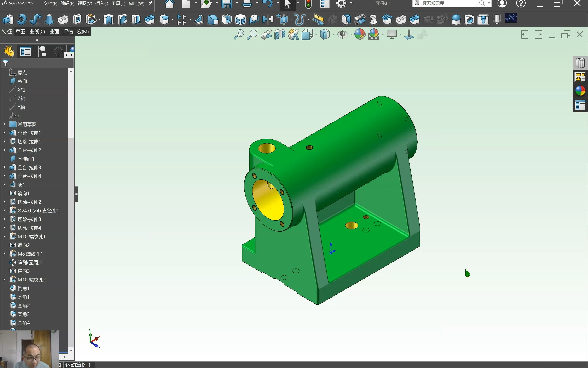Click the Zoom to Area icon
The image size is (588, 368).
[x=252, y=34]
